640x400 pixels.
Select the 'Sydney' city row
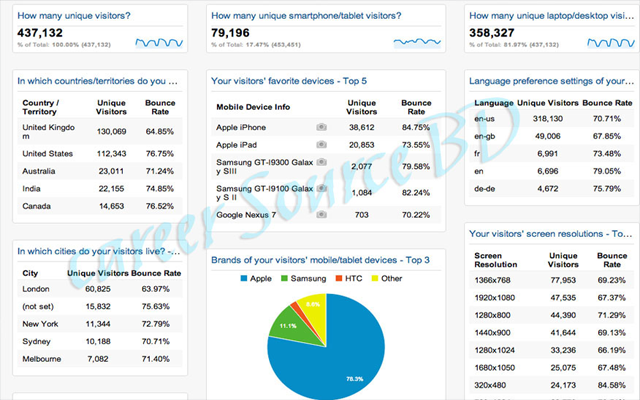(100, 342)
